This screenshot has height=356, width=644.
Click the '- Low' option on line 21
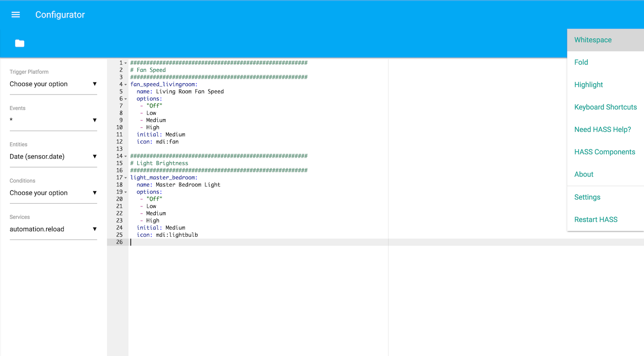coord(148,206)
